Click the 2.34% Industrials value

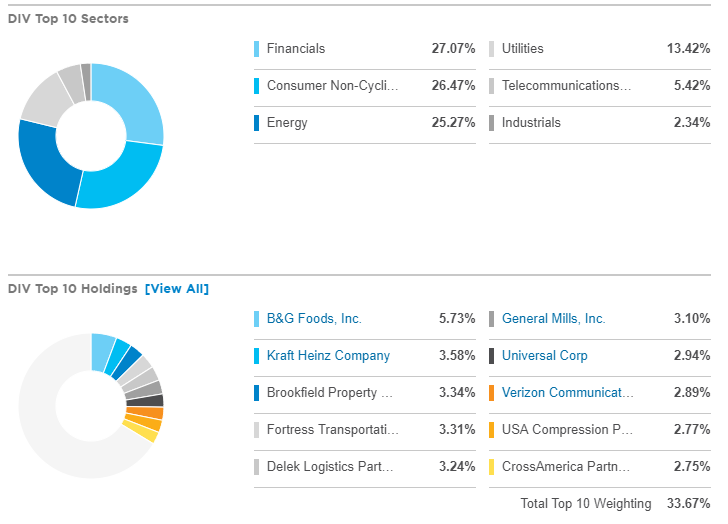click(x=692, y=123)
